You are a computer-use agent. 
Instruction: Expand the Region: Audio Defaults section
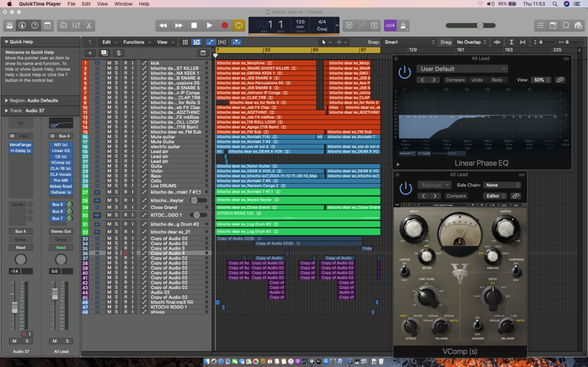(6, 101)
